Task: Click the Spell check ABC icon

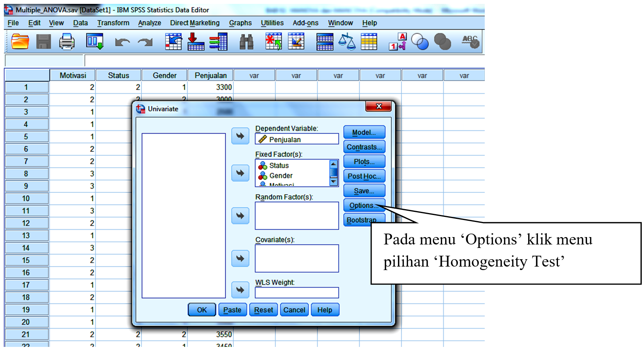Action: coord(470,42)
